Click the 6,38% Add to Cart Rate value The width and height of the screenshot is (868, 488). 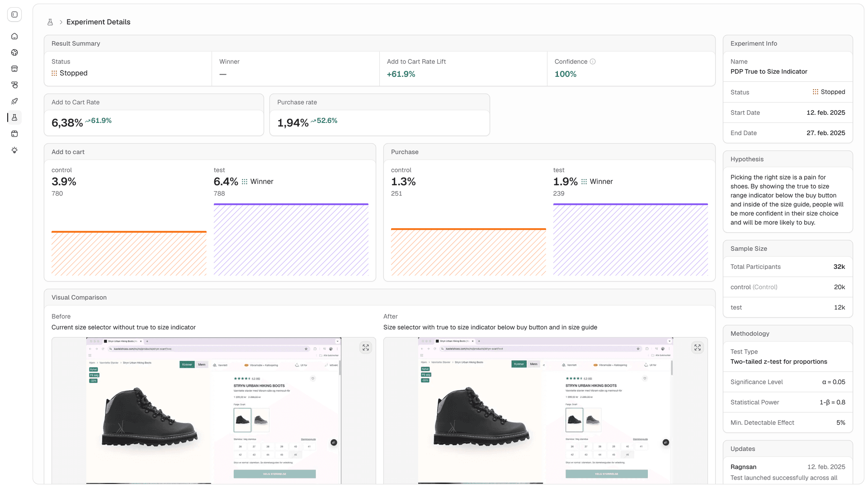pos(67,123)
